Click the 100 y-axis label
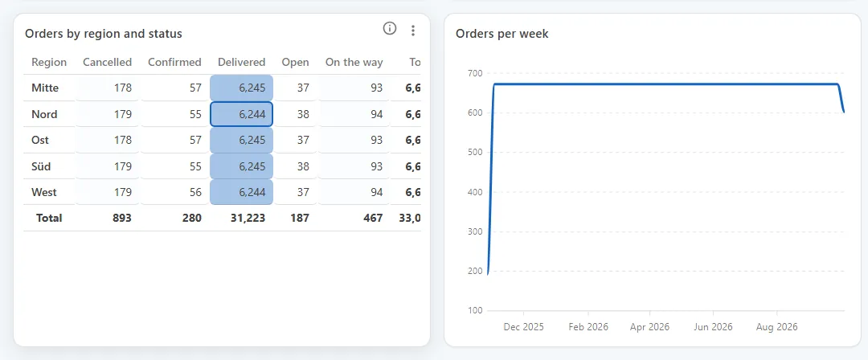The image size is (868, 360). click(476, 310)
